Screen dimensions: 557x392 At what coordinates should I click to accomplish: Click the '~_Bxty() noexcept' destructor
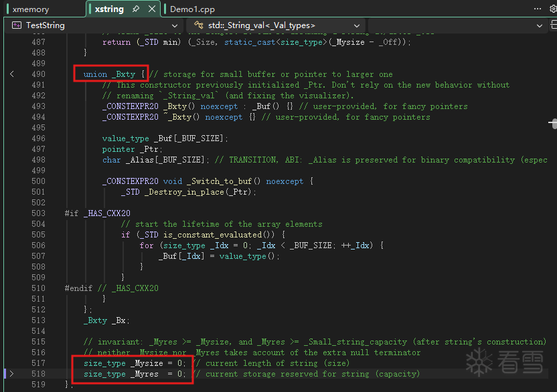click(203, 117)
